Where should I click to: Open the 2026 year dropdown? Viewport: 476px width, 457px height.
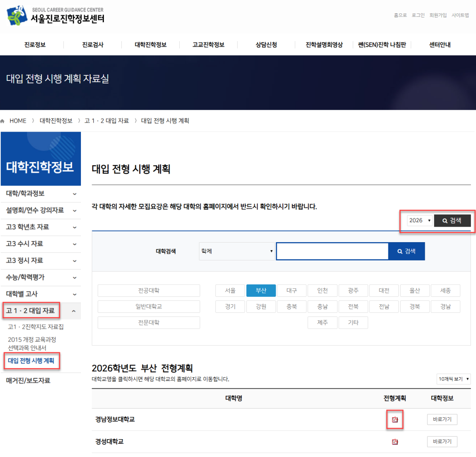point(419,220)
